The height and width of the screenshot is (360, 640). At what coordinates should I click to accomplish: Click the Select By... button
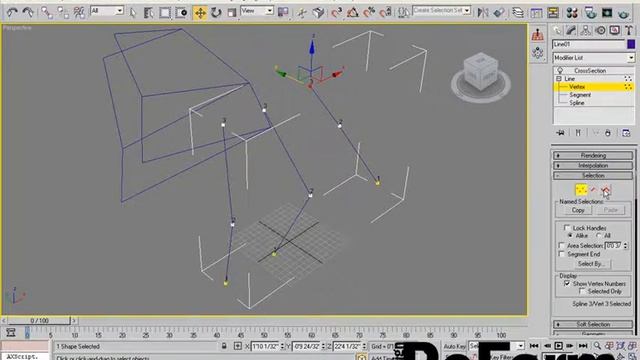[591, 264]
